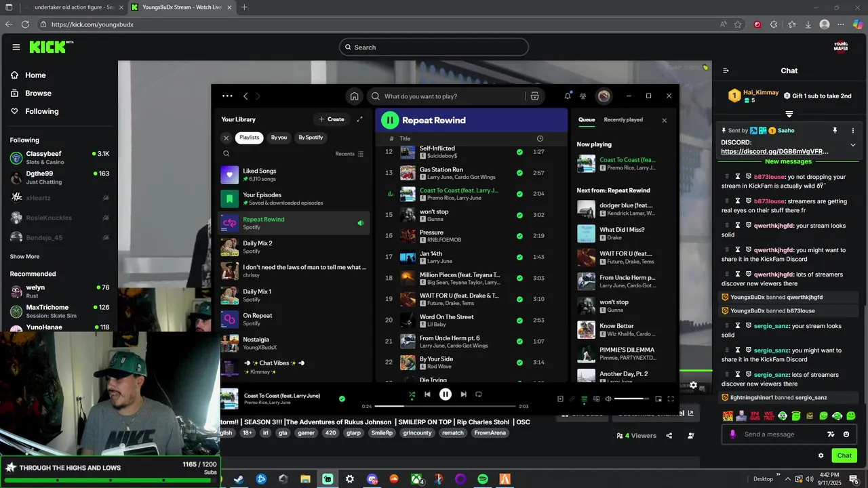Expand the gift leaderboard arrow under Hai_Kimmay
Screen dimensions: 868x488
[789, 114]
